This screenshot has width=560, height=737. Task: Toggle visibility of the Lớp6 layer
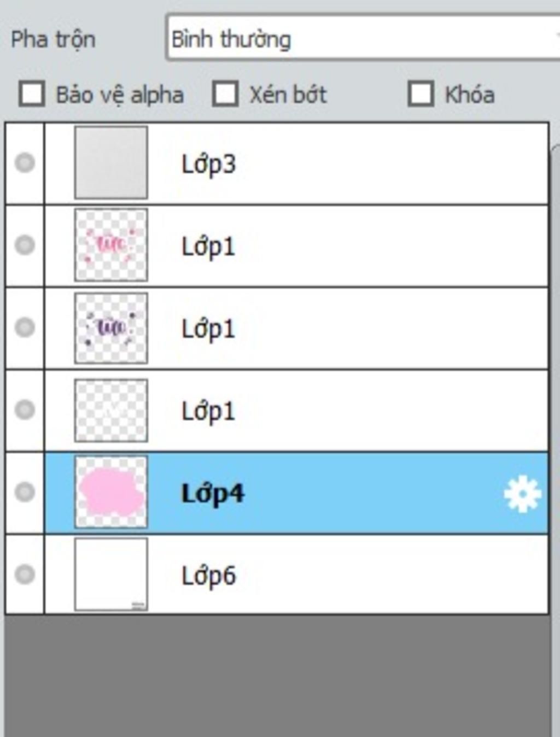point(25,574)
